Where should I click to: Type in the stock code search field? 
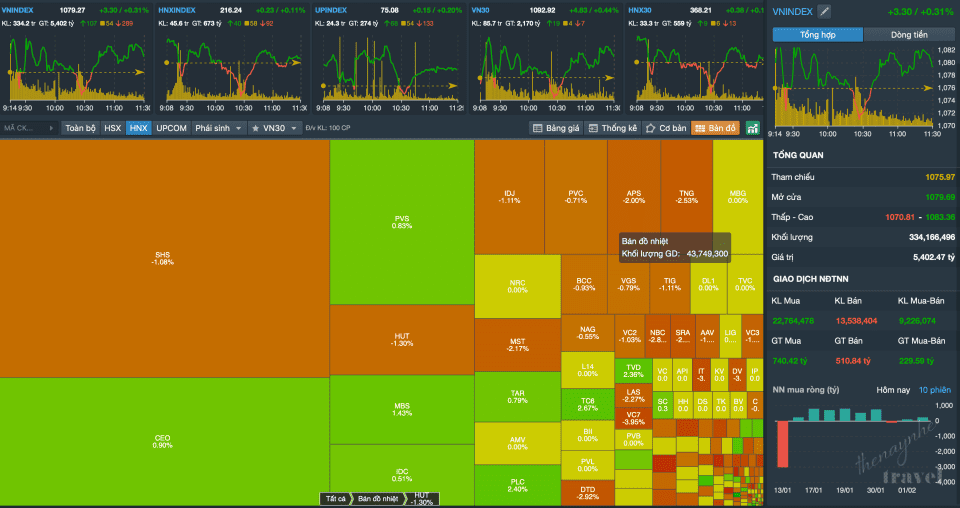[x=28, y=128]
